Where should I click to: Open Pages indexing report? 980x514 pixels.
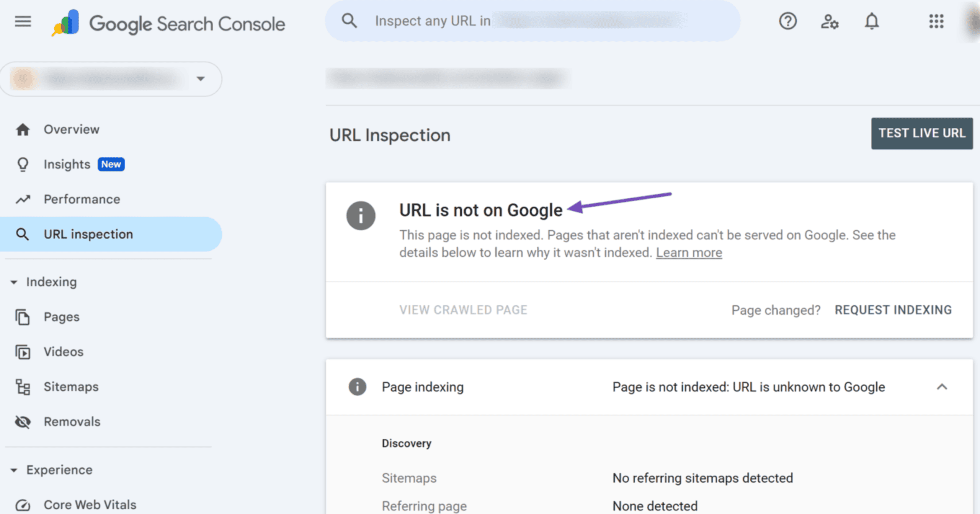tap(62, 317)
